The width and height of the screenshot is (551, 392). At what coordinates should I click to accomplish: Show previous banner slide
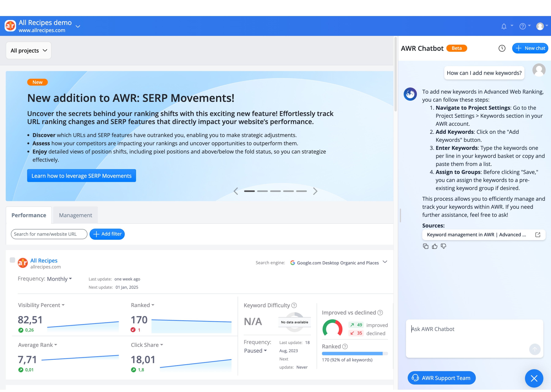pyautogui.click(x=236, y=191)
